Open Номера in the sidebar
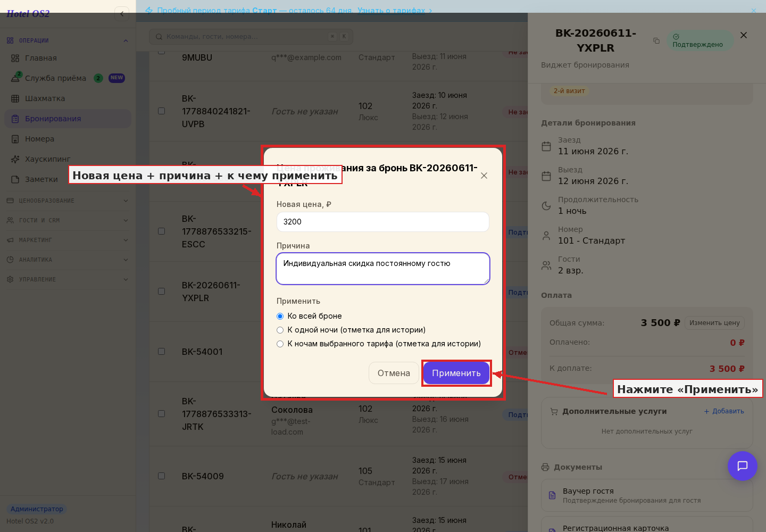766x532 pixels. [68, 139]
